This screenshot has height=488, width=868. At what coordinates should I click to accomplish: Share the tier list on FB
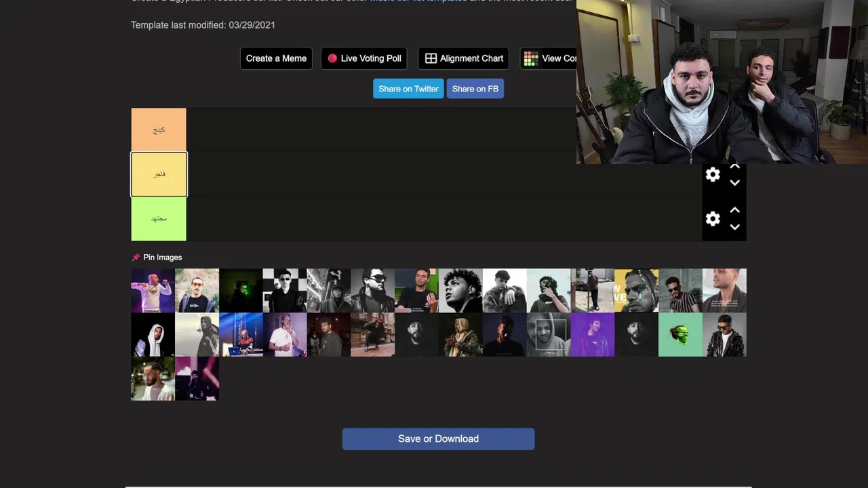tap(475, 89)
